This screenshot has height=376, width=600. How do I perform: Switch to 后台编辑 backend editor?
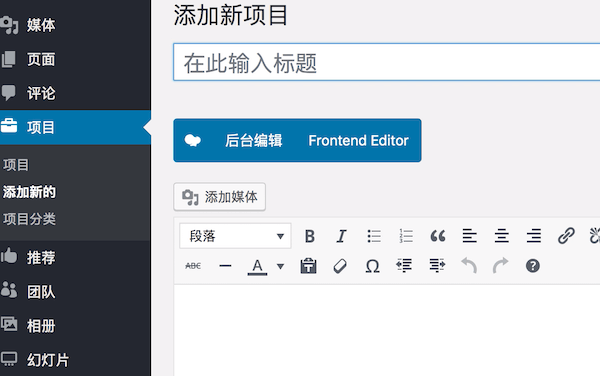(254, 140)
